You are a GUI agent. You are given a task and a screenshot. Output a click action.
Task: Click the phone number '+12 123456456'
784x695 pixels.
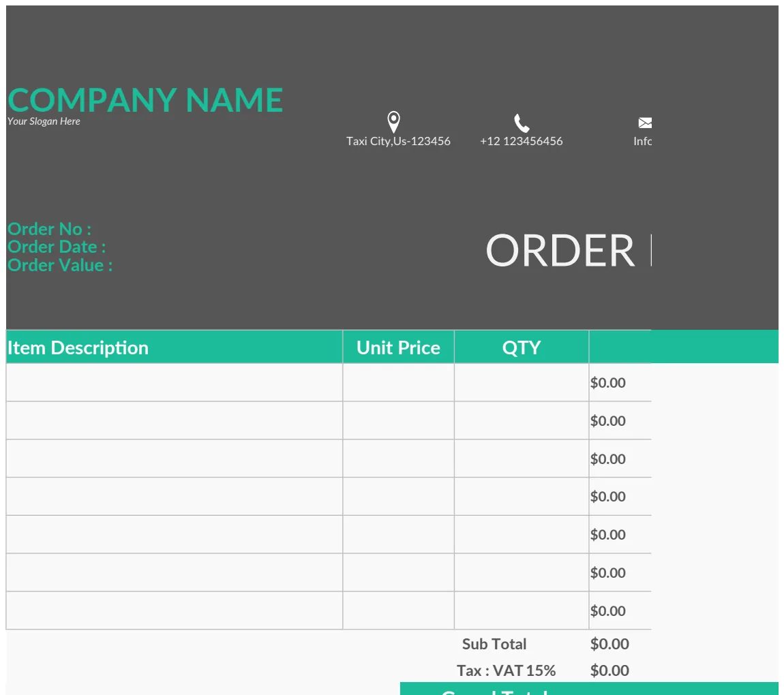(522, 142)
